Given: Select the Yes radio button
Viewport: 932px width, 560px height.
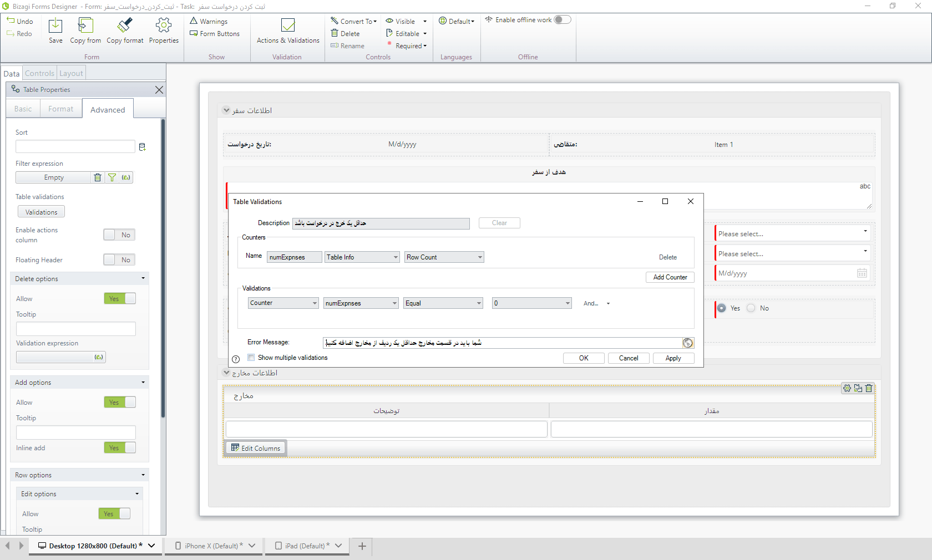Looking at the screenshot, I should [722, 308].
